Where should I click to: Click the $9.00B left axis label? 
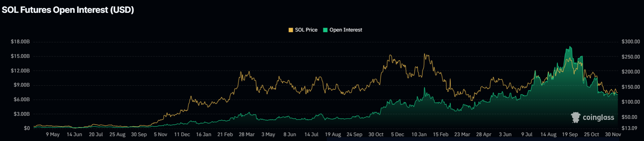pos(21,85)
